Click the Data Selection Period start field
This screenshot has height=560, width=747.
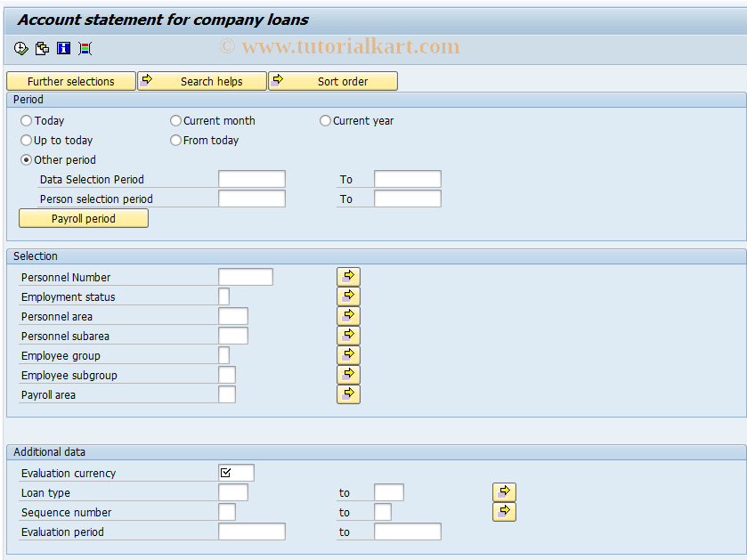[252, 179]
